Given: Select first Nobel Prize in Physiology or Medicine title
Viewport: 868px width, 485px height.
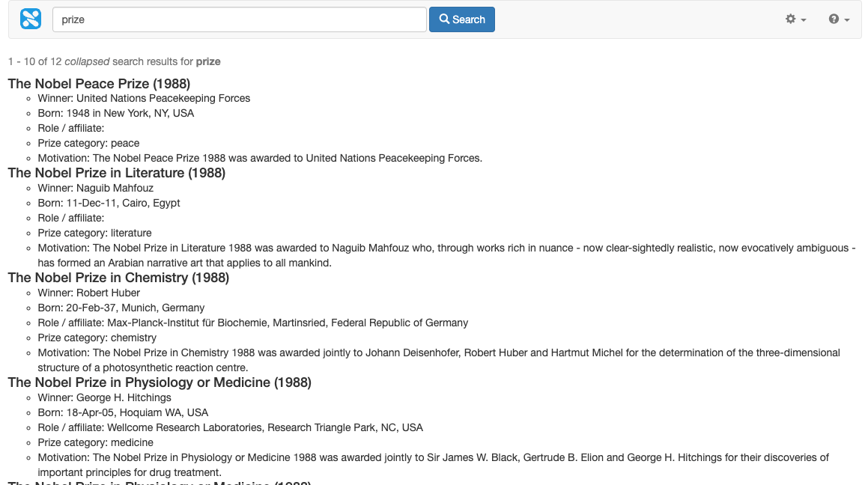Looking at the screenshot, I should pos(159,382).
